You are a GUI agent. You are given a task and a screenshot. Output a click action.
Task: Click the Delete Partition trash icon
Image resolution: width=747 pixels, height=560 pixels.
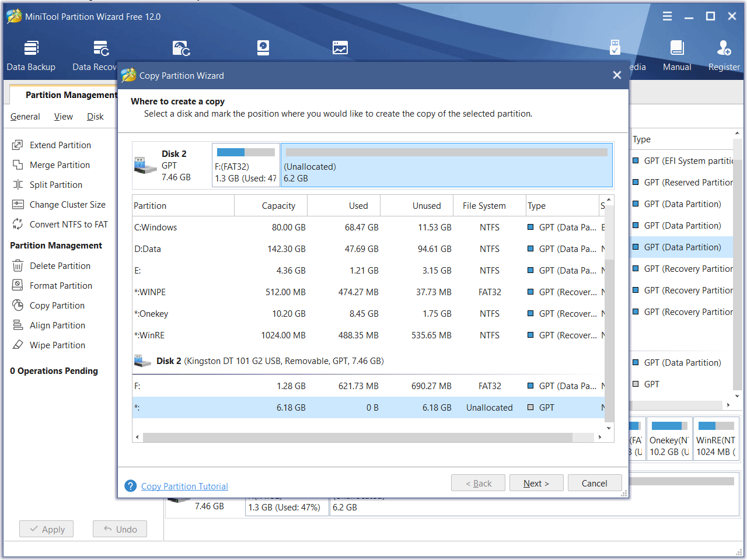[18, 265]
